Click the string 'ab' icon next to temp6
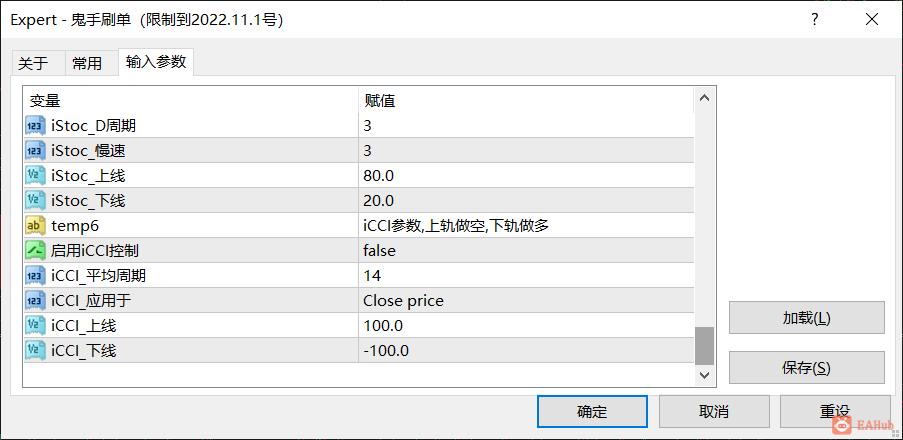The width and height of the screenshot is (903, 440). (x=35, y=226)
